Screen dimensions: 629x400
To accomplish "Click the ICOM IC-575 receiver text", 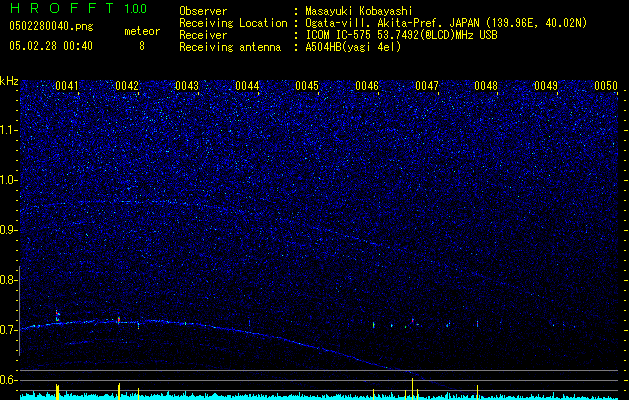I will 402,35.
